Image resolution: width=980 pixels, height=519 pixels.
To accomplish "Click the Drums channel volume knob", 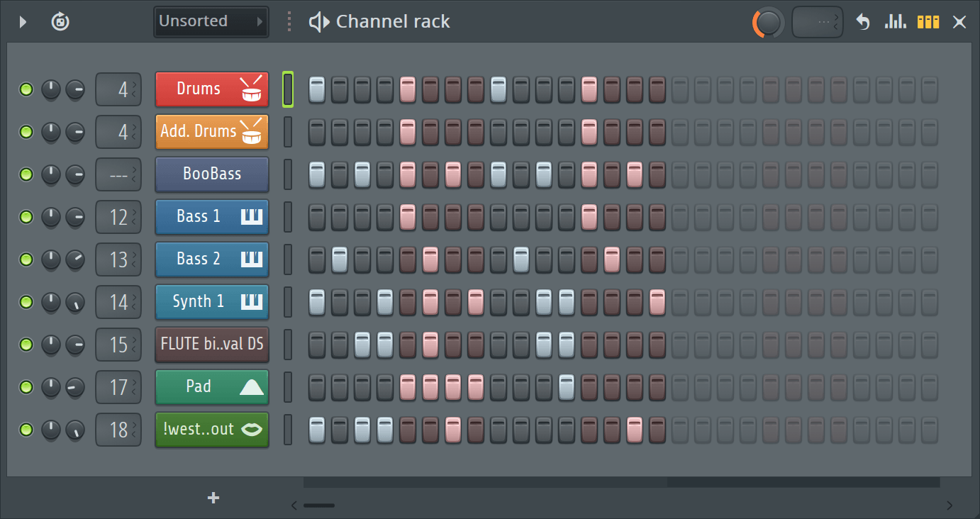I will (x=75, y=90).
